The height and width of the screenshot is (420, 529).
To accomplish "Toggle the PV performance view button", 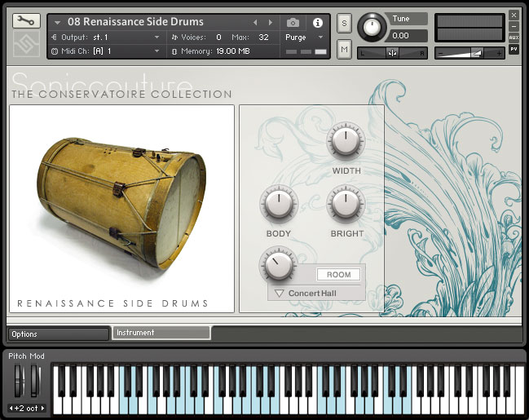I will [x=514, y=49].
